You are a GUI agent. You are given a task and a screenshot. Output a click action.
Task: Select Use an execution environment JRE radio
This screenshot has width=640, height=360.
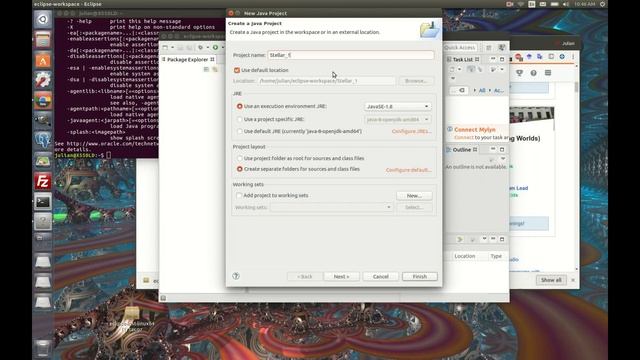point(240,106)
